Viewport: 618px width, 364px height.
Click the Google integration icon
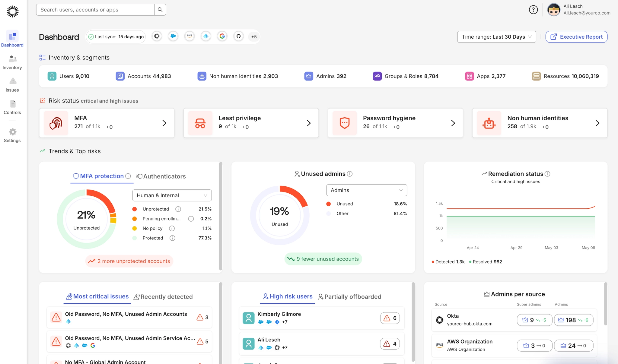[222, 36]
